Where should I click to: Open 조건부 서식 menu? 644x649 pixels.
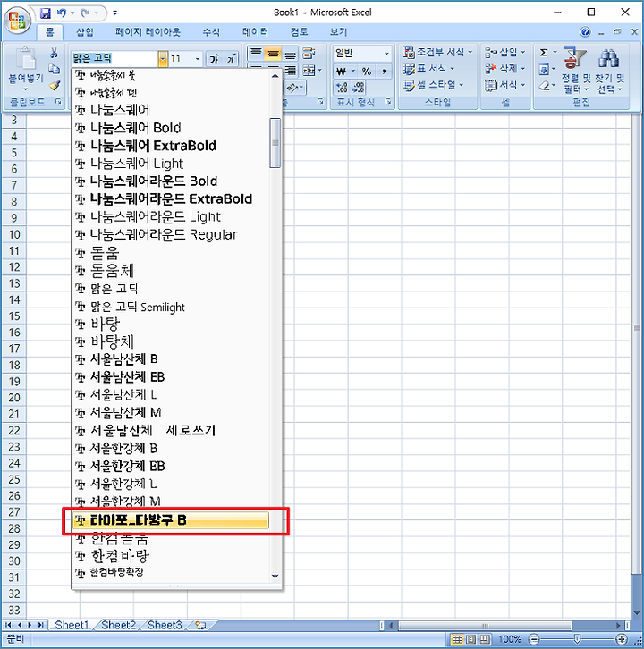[x=437, y=52]
